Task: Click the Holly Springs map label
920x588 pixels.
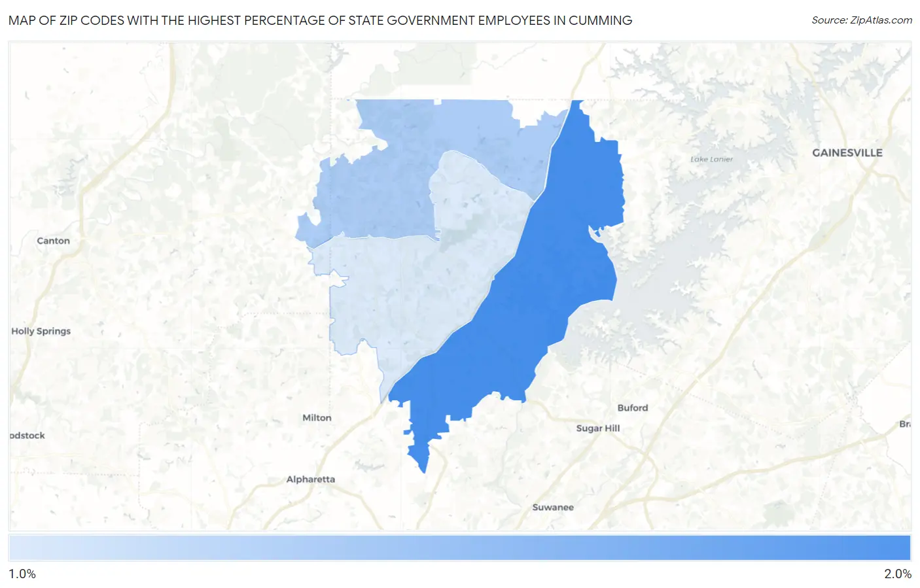Action: [41, 331]
